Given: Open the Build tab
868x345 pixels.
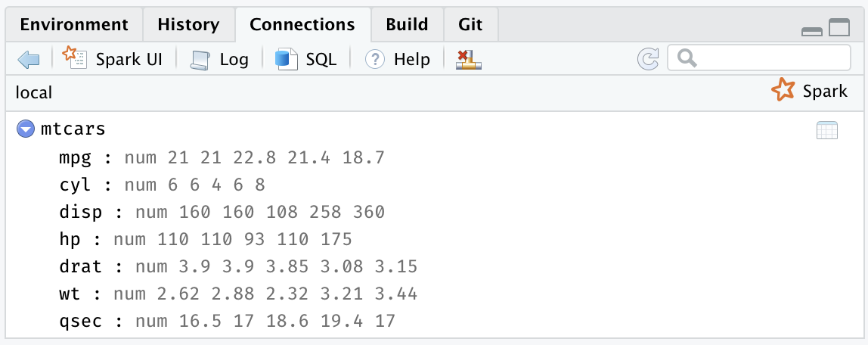Looking at the screenshot, I should click(407, 25).
